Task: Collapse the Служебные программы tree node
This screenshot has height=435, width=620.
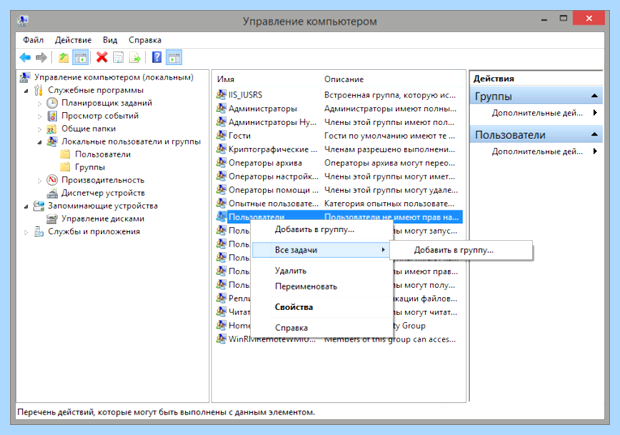Action: click(x=26, y=91)
